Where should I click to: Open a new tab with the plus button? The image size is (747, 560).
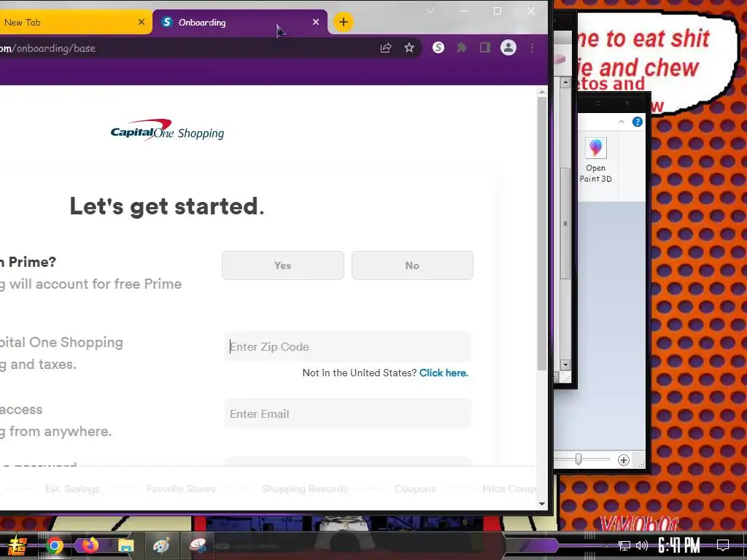pos(343,22)
